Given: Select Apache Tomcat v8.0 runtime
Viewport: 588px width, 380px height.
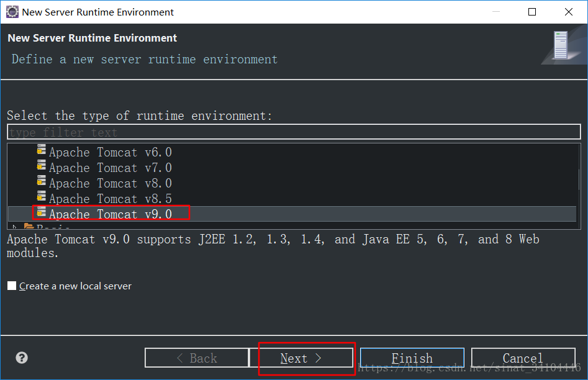Looking at the screenshot, I should [x=111, y=183].
